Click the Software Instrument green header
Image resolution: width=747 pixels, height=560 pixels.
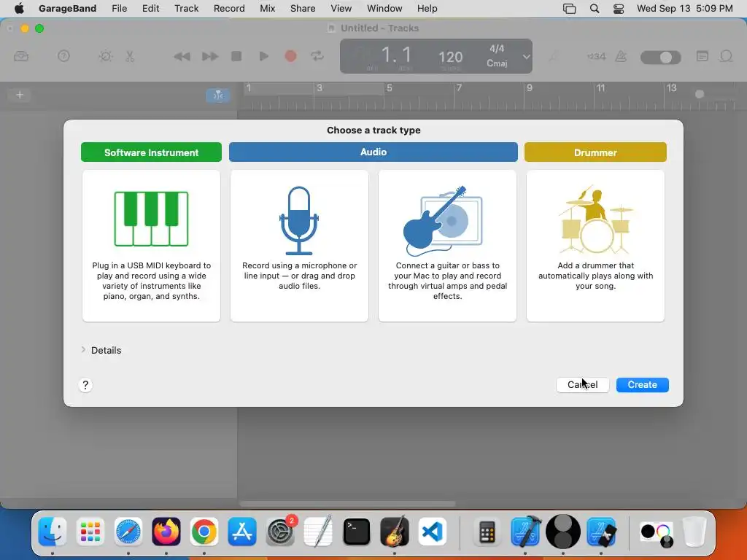coord(151,152)
